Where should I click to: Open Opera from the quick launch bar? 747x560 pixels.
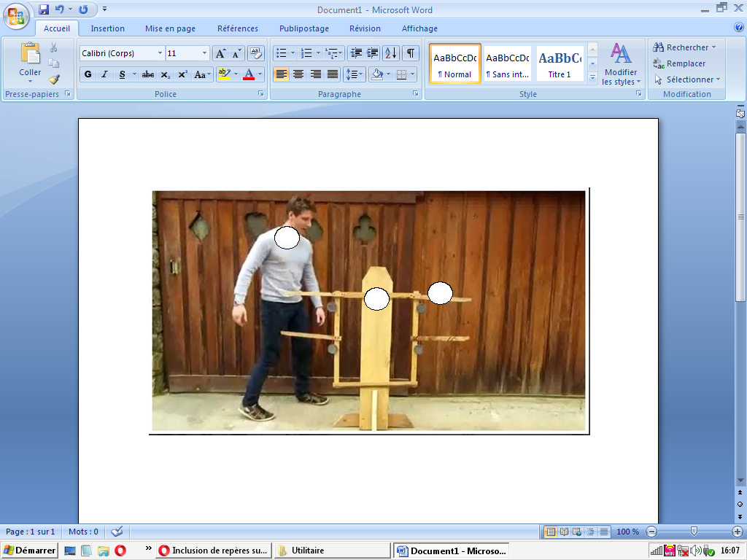click(x=120, y=551)
